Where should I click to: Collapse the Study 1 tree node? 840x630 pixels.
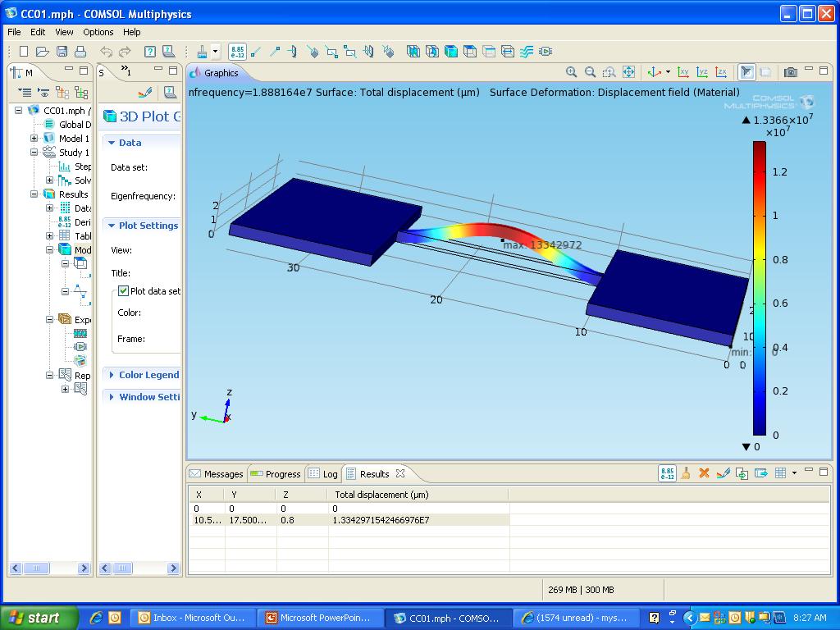tap(34, 153)
